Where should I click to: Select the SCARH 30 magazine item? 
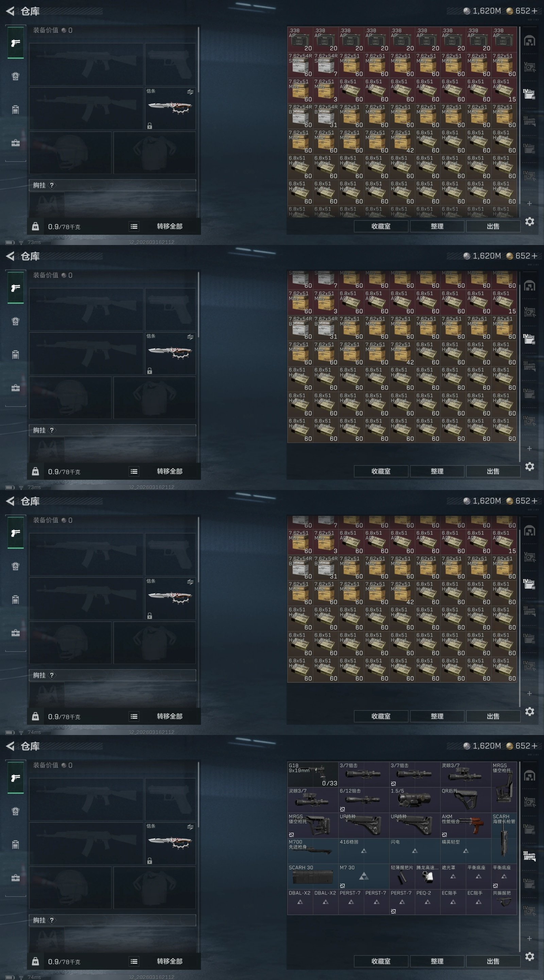[x=312, y=876]
